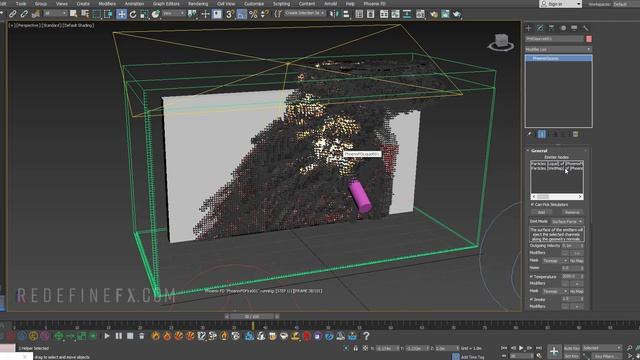Image resolution: width=640 pixels, height=360 pixels.
Task: Toggle Can Pick Simulators checkbox
Action: 533,204
